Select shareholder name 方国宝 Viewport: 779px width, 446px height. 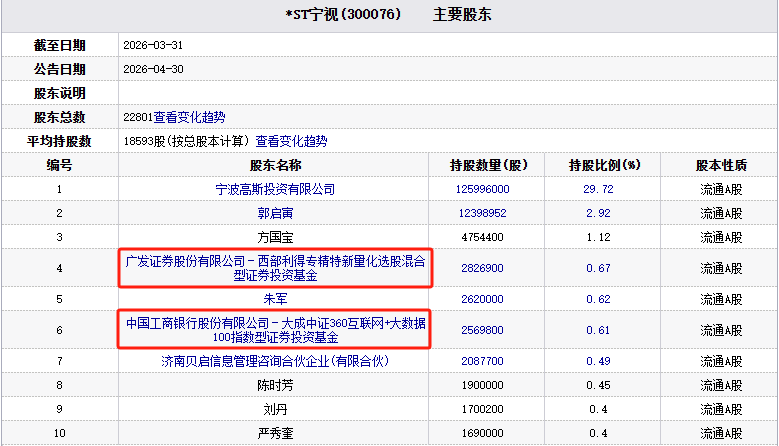click(x=275, y=237)
